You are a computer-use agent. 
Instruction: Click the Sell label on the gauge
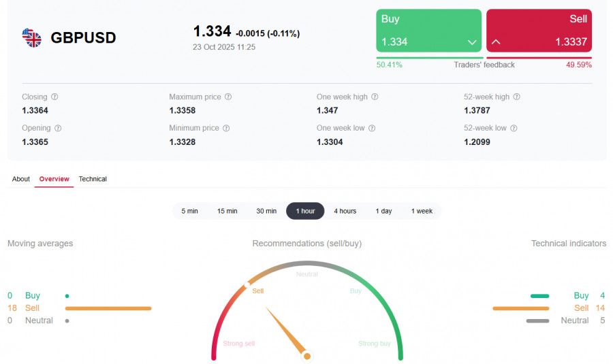pyautogui.click(x=258, y=291)
